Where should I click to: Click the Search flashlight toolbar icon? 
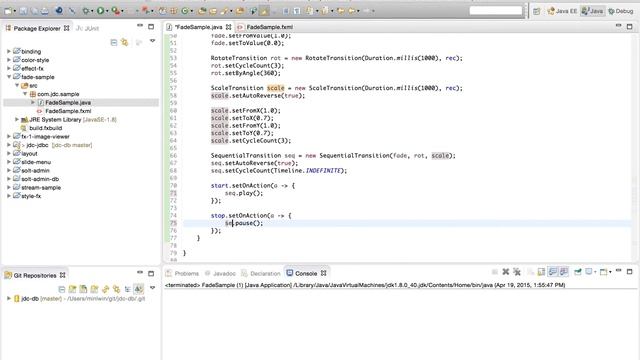[x=224, y=11]
